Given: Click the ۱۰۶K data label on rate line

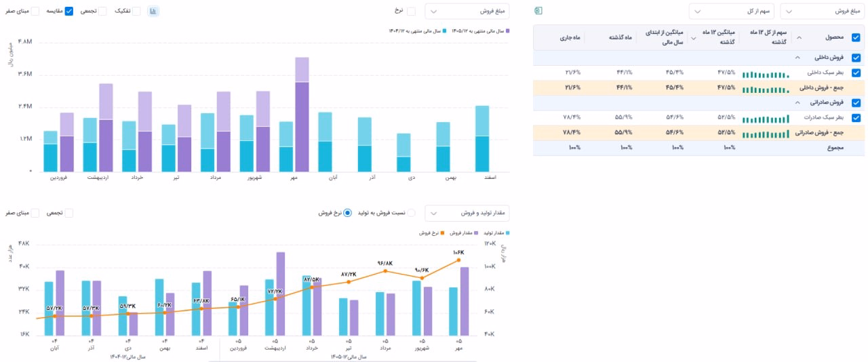Looking at the screenshot, I should (458, 252).
